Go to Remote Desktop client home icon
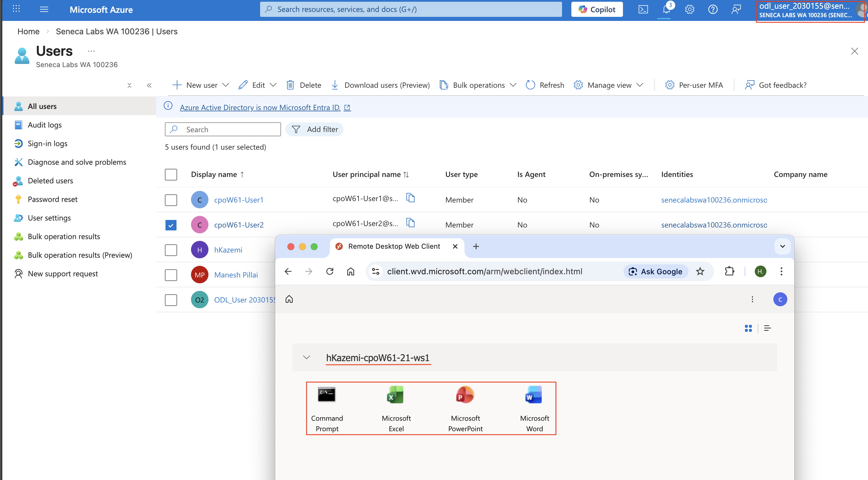Screen dimensions: 868x480 289,299
